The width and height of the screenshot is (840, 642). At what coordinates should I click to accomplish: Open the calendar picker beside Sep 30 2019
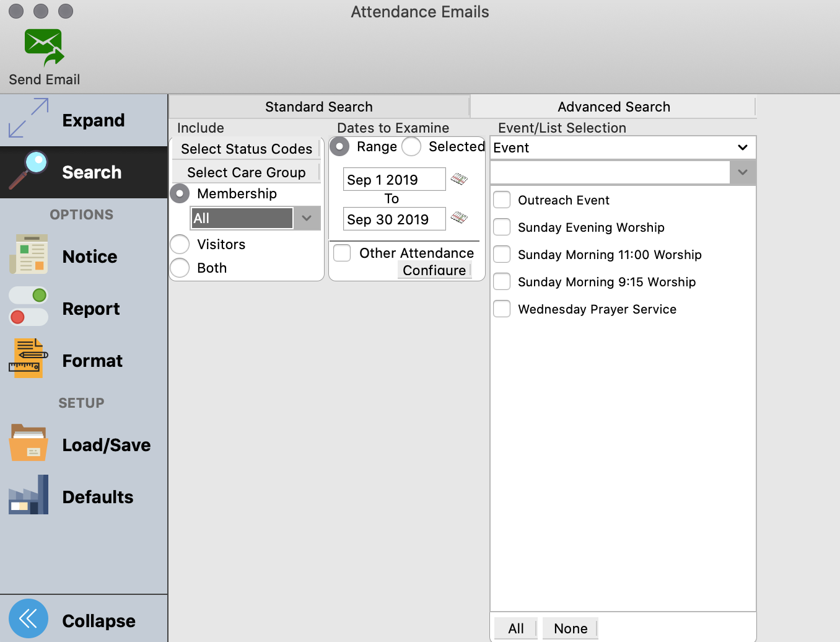point(460,218)
